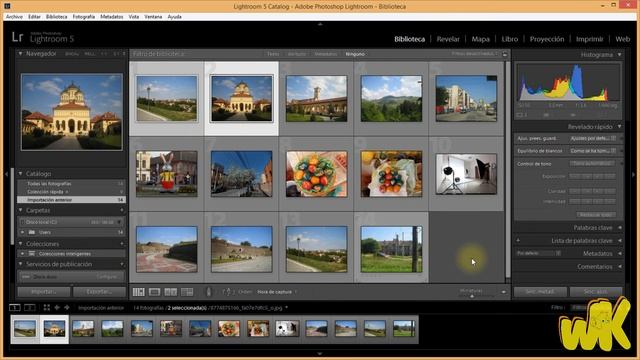Open the Fotografía menu
Image resolution: width=640 pixels, height=360 pixels.
point(84,17)
